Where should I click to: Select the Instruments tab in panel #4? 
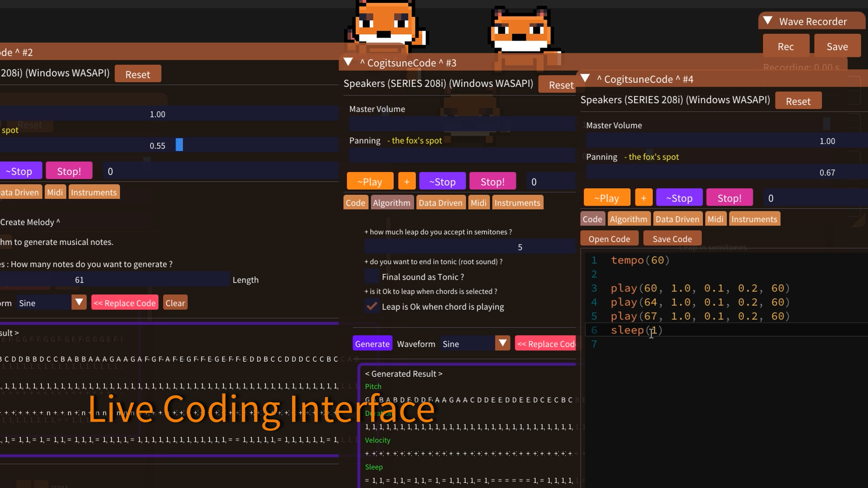point(754,219)
